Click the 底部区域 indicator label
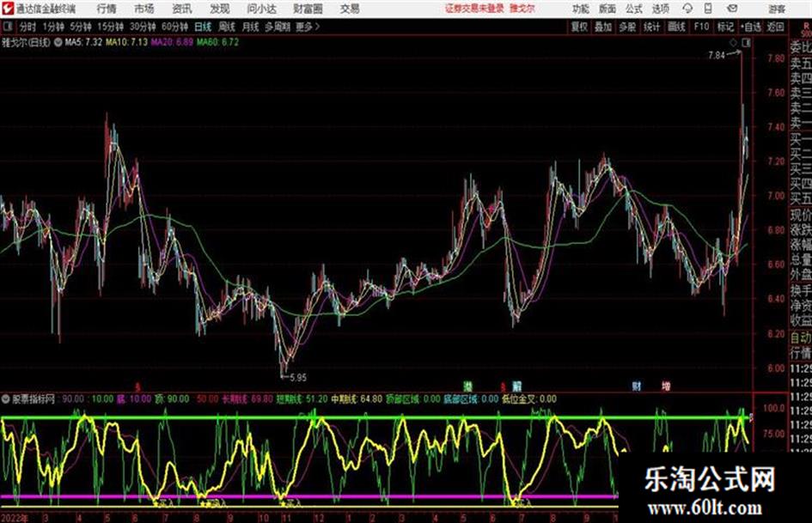812x523 pixels. click(x=461, y=399)
